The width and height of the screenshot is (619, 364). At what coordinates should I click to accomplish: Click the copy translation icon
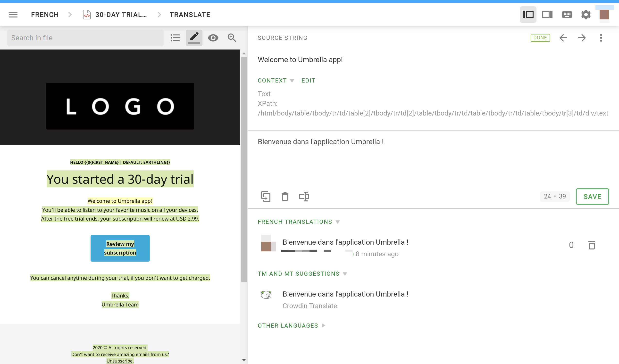(x=266, y=196)
